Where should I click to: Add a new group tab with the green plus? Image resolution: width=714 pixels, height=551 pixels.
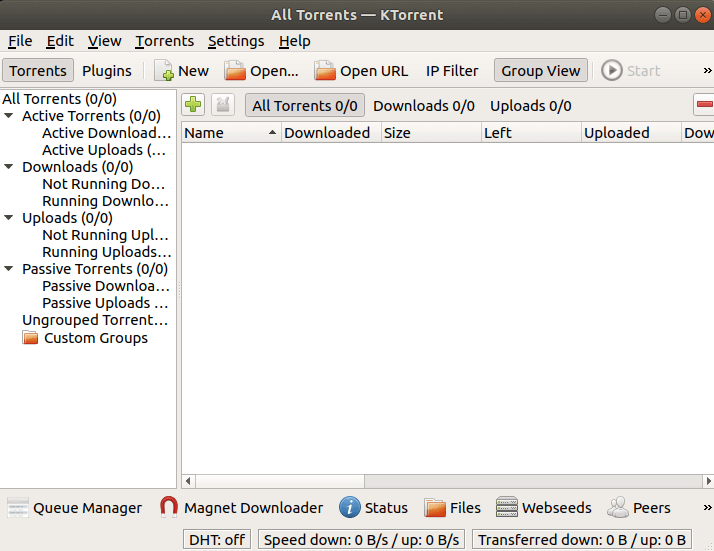click(193, 105)
